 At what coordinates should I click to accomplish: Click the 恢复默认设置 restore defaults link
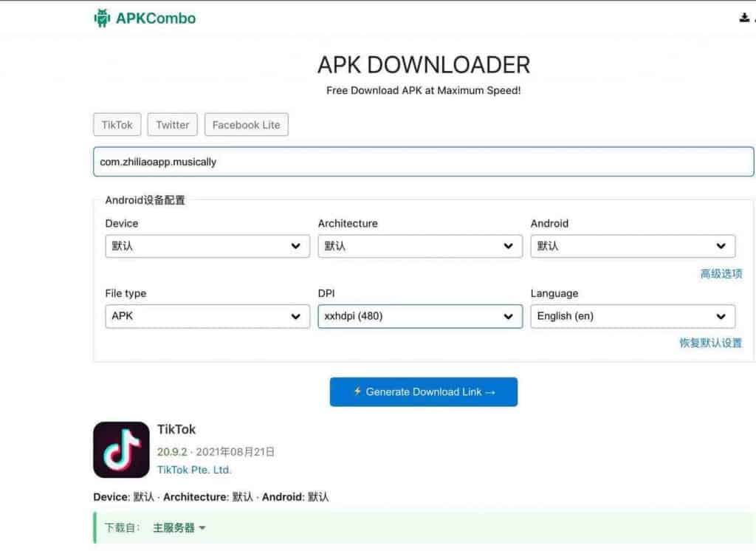711,343
